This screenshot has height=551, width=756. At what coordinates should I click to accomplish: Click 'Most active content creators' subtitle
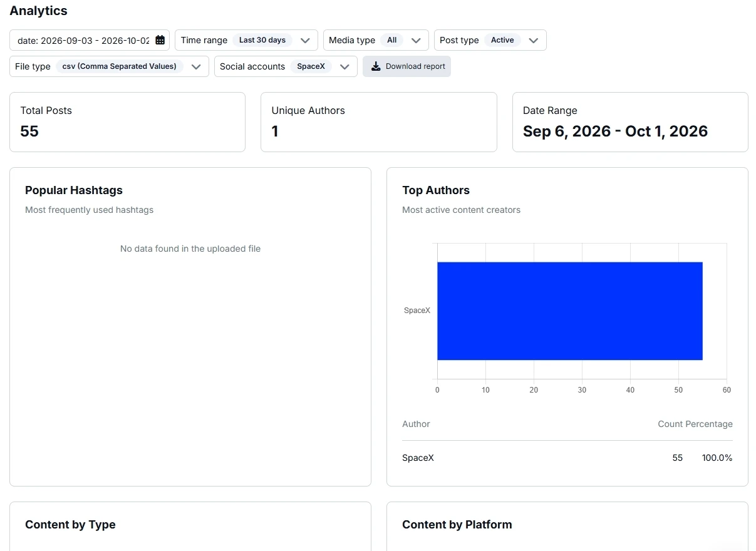coord(461,210)
